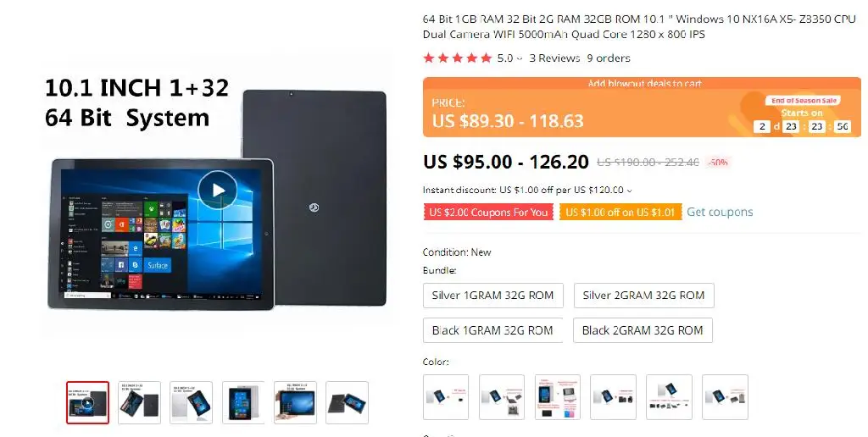Select the first color option swatch
The width and height of the screenshot is (868, 437).
tap(446, 397)
